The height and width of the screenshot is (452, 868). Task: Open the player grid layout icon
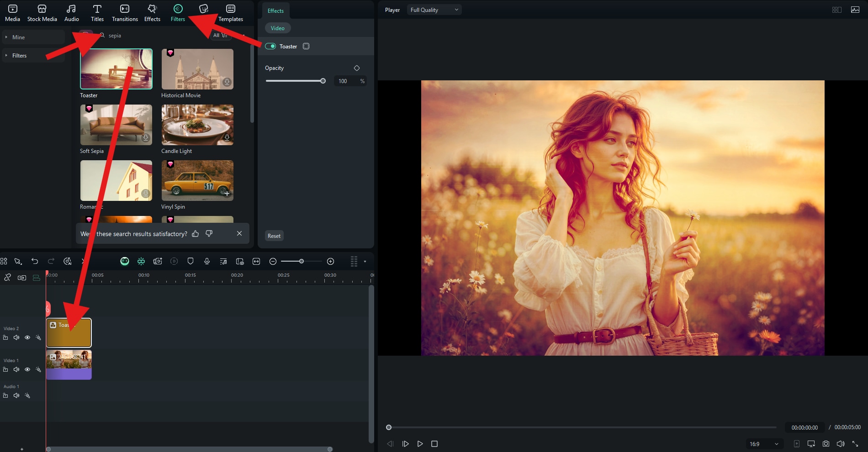tap(837, 10)
